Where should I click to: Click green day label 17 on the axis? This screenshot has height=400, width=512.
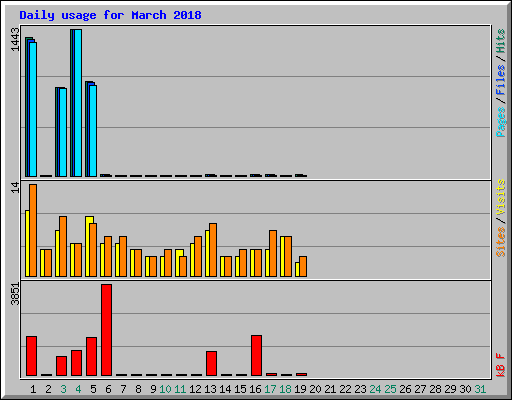tap(270, 389)
